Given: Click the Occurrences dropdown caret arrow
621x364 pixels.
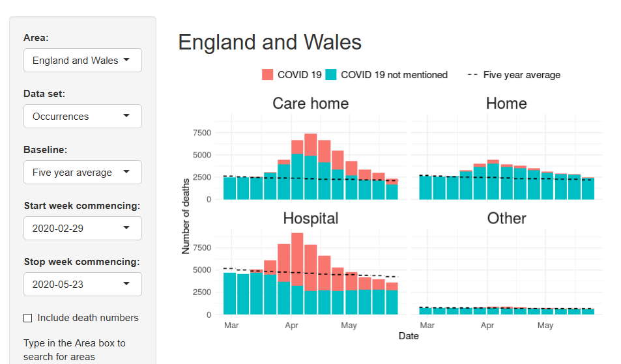Looking at the screenshot, I should [127, 116].
